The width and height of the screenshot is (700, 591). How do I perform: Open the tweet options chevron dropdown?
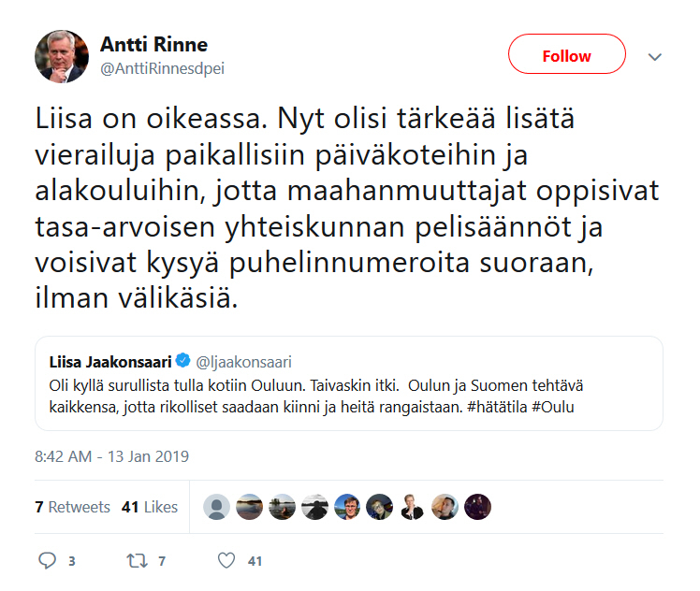655,56
